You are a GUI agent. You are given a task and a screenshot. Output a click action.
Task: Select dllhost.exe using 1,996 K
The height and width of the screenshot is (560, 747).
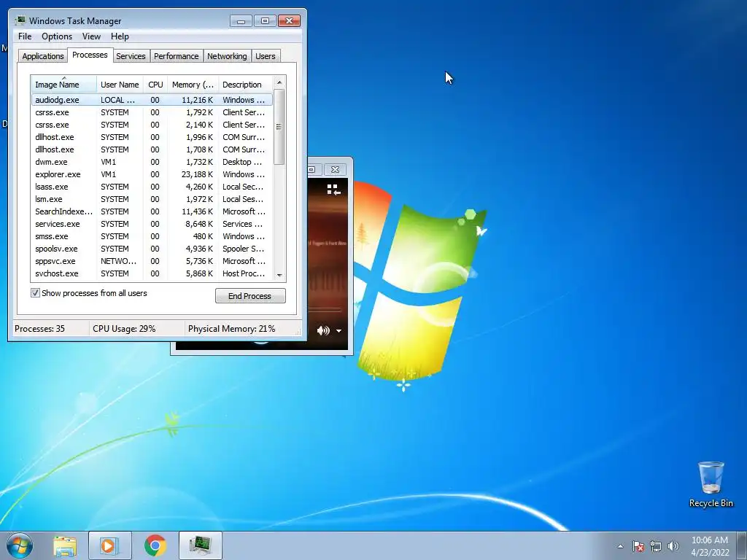point(152,137)
